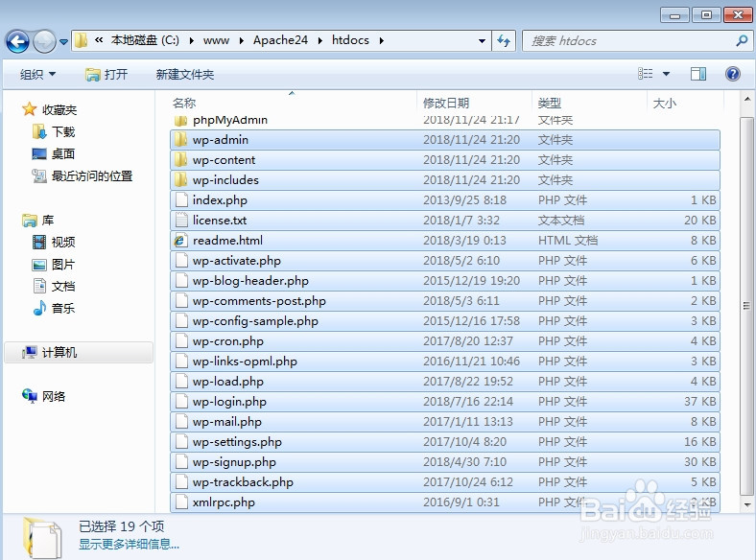756x560 pixels.
Task: Expand the chevron after htdocs in path
Action: click(x=382, y=40)
